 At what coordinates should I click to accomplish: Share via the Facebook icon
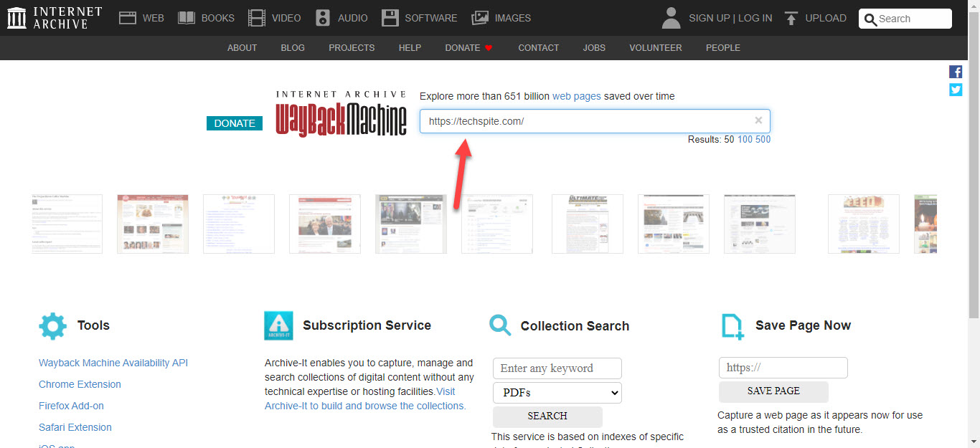(x=956, y=72)
